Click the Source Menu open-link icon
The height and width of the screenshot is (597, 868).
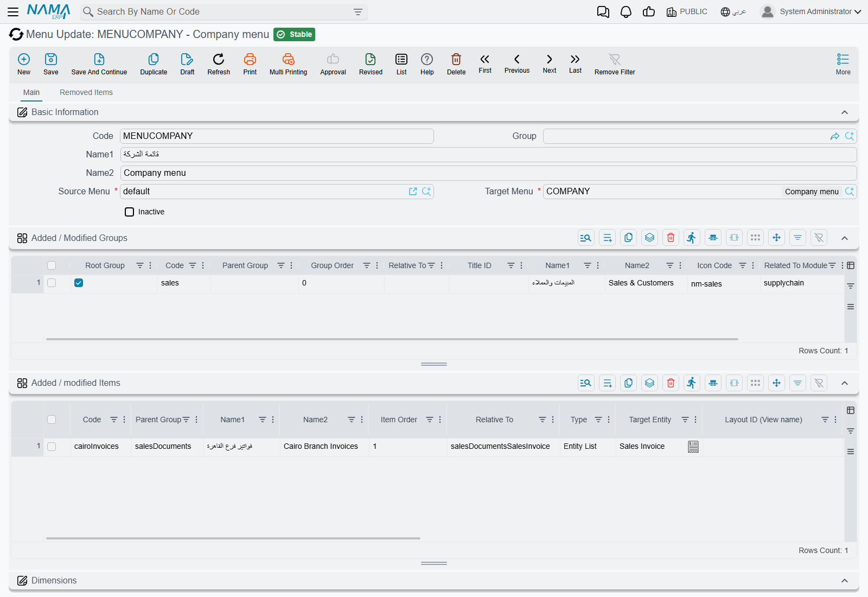(x=413, y=192)
